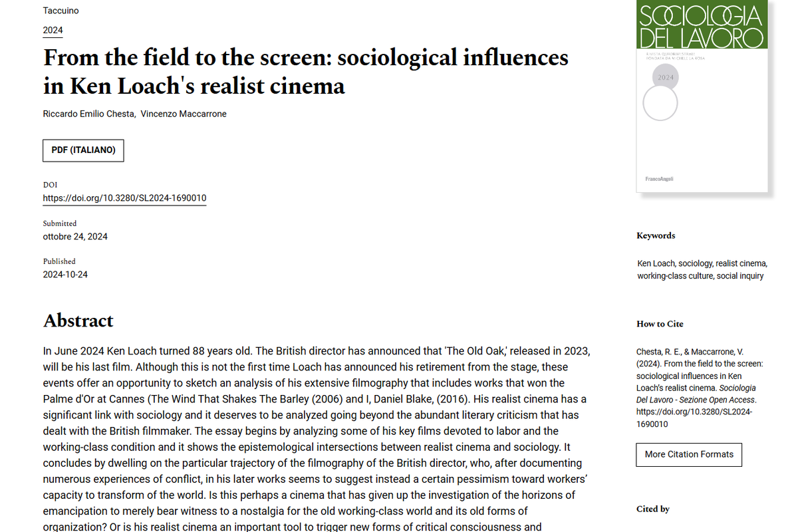
Task: Click the article title heading
Action: tap(305, 71)
